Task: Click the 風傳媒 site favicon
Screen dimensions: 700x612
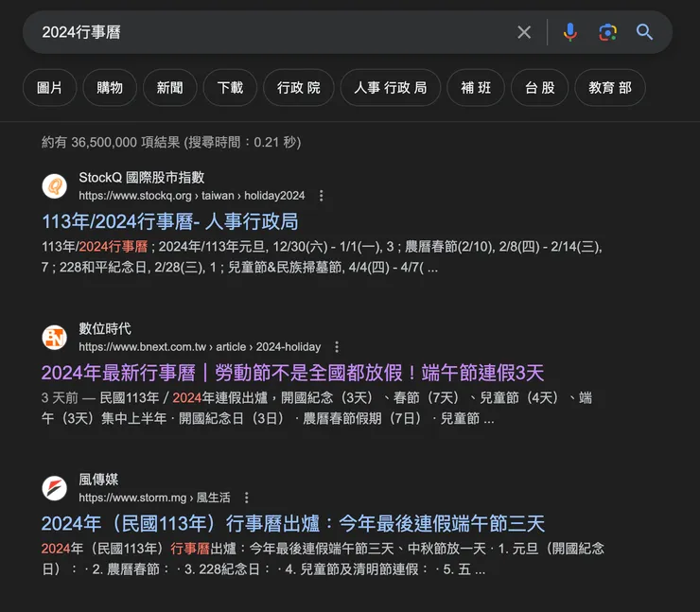Action: click(x=55, y=488)
